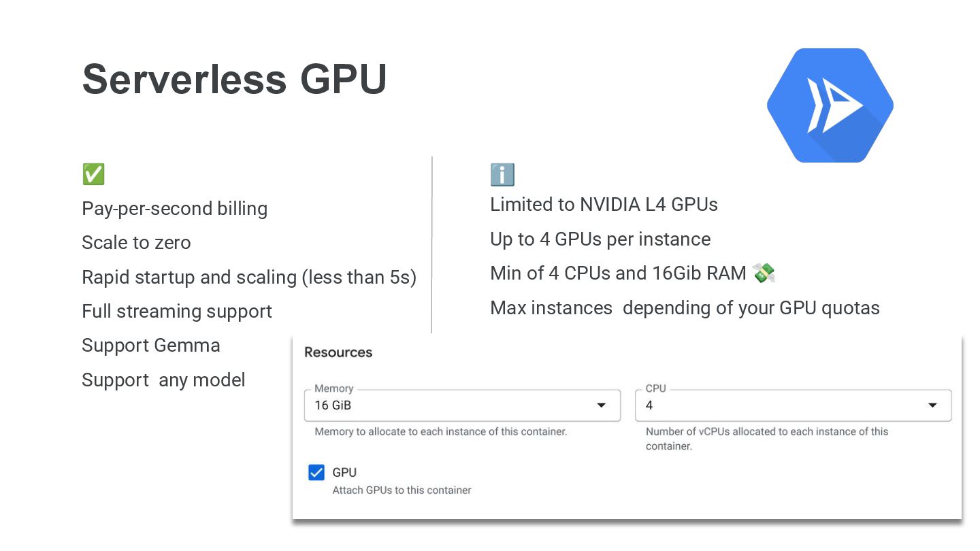Click the Rapid startup and scaling line
The width and height of the screenshot is (980, 551).
(249, 278)
